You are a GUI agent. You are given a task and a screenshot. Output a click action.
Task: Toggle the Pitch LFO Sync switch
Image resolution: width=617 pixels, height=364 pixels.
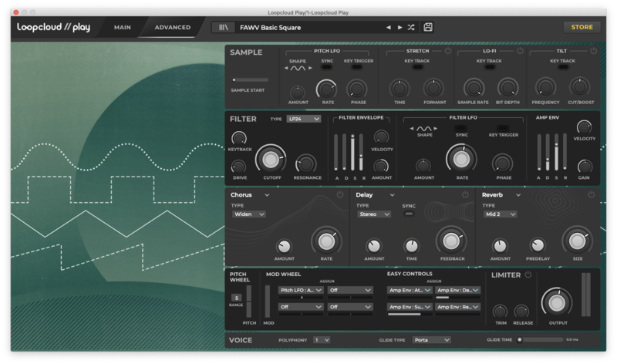point(327,68)
